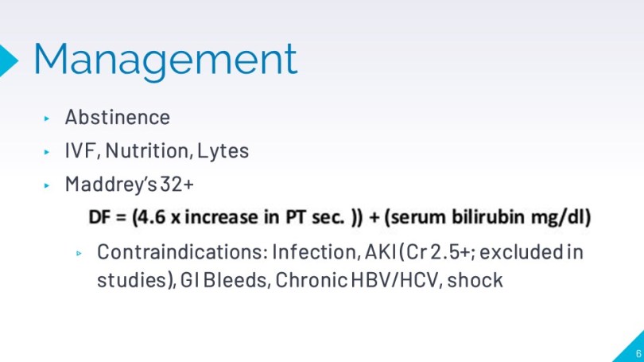Image resolution: width=644 pixels, height=362 pixels.
Task: Click the sub-bullet marker before Contraindications
Action: (x=80, y=253)
